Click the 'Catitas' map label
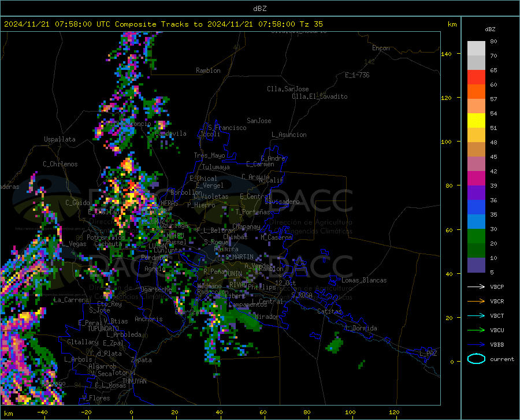This screenshot has height=420, width=520. pyautogui.click(x=329, y=311)
